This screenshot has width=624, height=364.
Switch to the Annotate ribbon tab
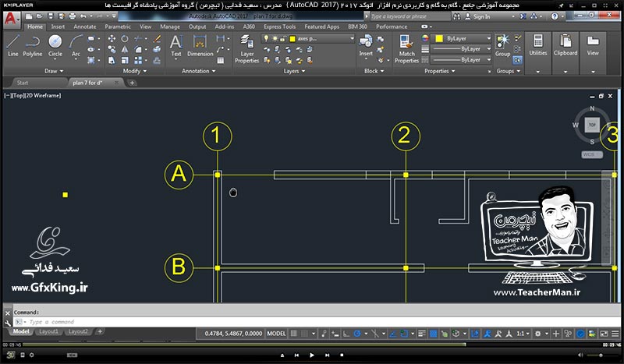point(85,27)
